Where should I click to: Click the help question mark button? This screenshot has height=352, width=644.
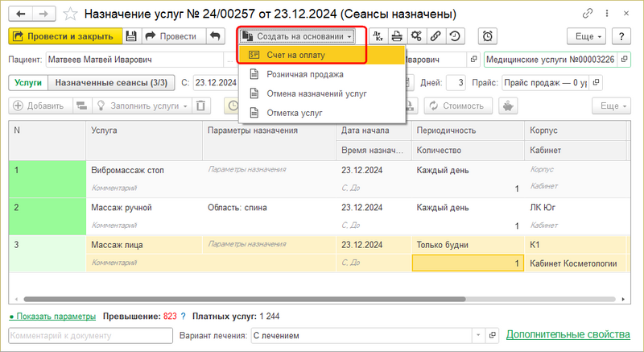(621, 36)
